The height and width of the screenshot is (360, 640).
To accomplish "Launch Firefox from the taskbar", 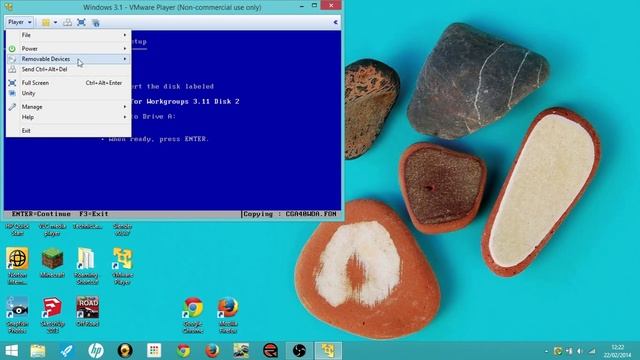I will coord(212,351).
